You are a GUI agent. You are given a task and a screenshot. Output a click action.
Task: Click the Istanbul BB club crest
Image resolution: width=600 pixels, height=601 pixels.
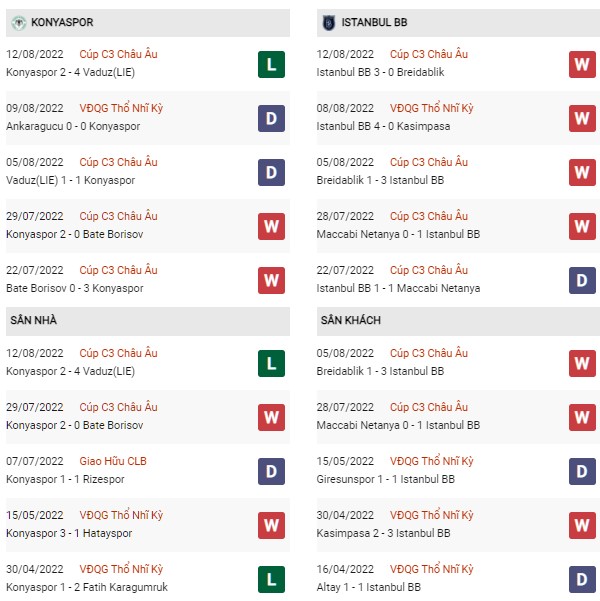tap(329, 23)
